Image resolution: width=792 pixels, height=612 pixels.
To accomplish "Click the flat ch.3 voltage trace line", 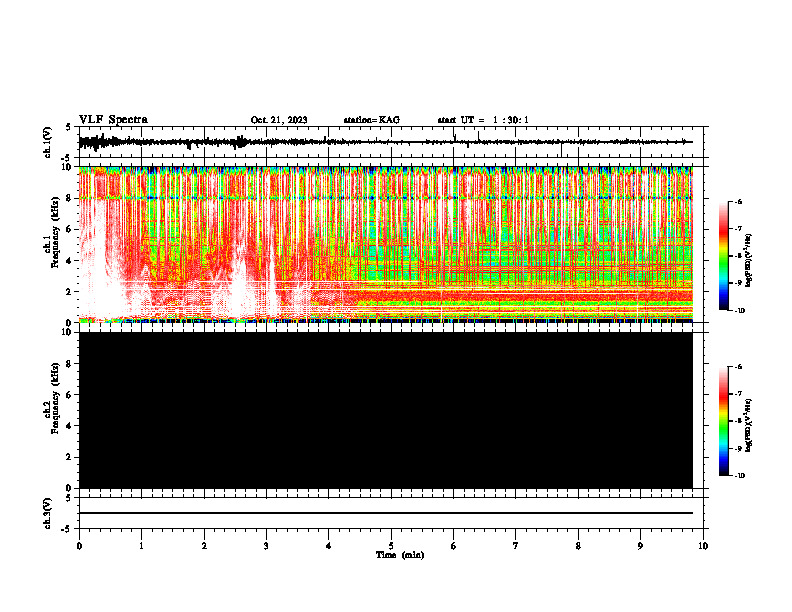I will [x=385, y=513].
